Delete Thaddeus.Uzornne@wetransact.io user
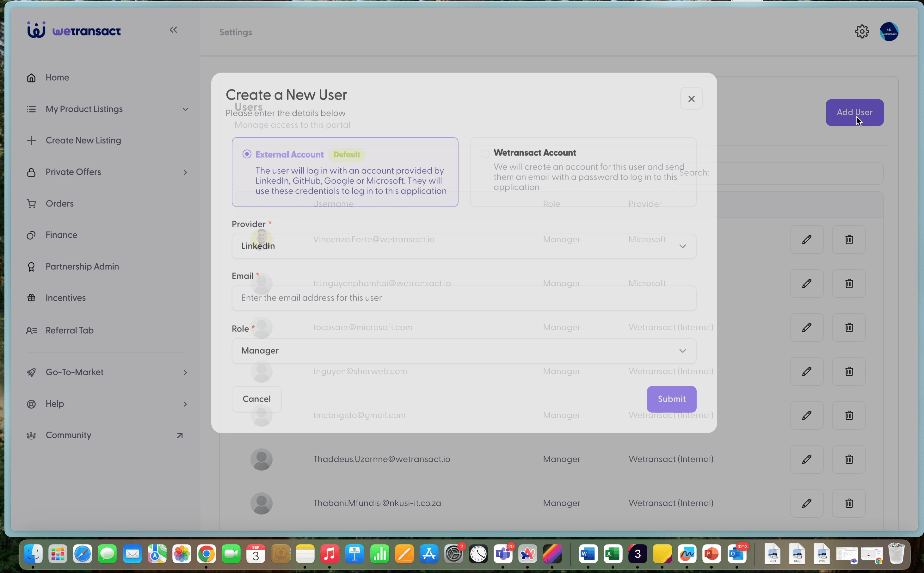The image size is (924, 573). coord(849,459)
